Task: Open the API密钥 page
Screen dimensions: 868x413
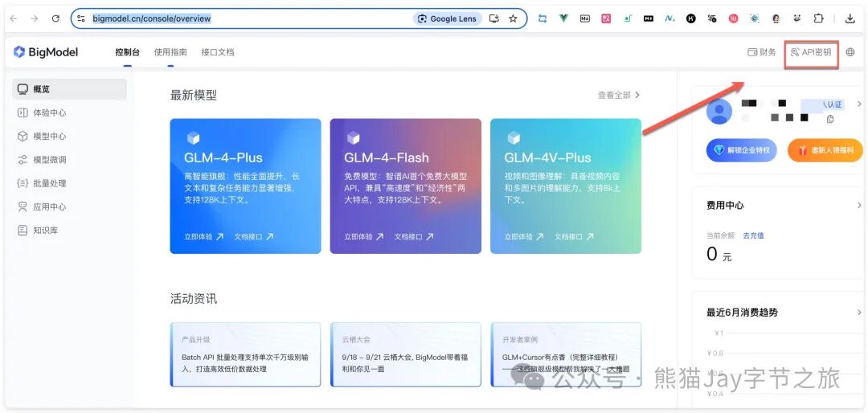Action: (811, 52)
